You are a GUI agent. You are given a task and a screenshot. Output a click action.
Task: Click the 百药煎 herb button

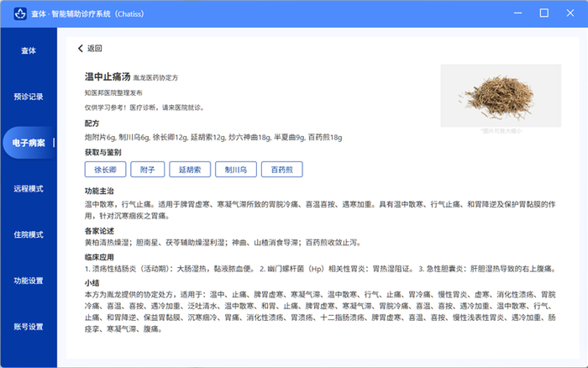pos(282,170)
